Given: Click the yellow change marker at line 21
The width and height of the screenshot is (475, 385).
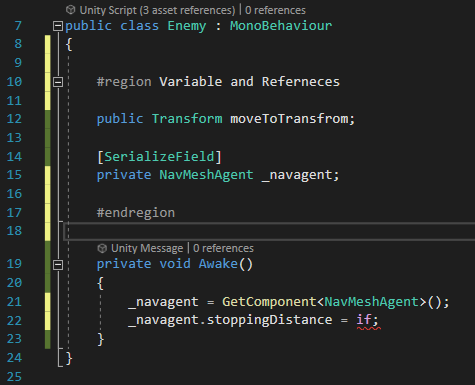Looking at the screenshot, I should pos(48,302).
